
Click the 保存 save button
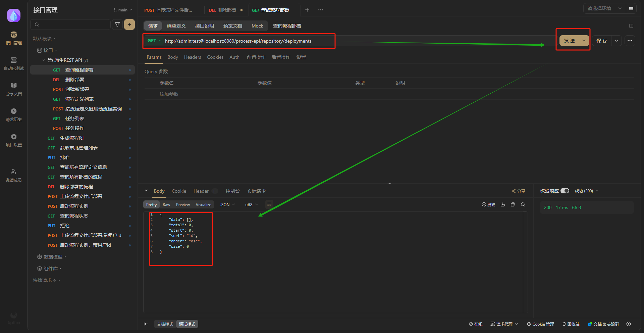tap(602, 41)
